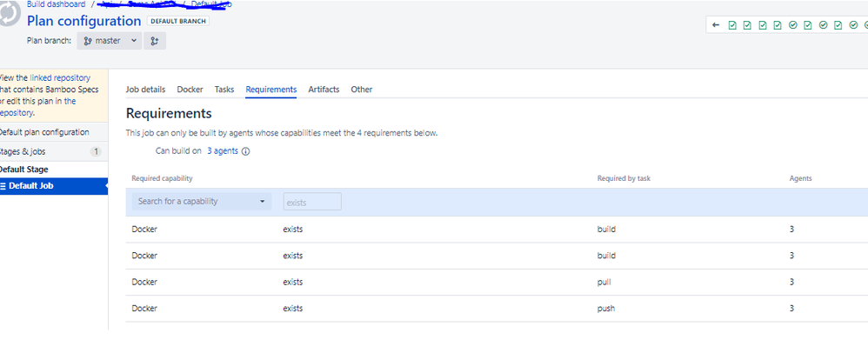Click Docker in the pull task row
Image resolution: width=868 pixels, height=340 pixels.
pos(144,282)
